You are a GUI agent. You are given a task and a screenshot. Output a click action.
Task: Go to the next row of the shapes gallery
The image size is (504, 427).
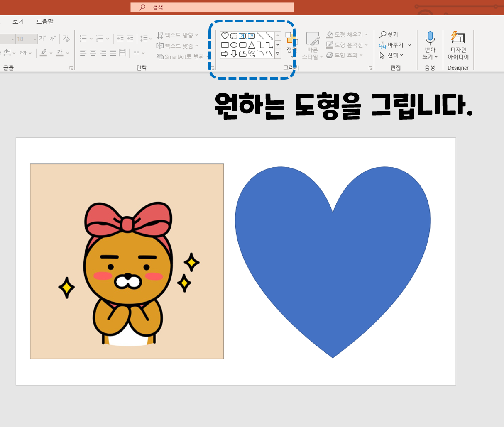278,45
